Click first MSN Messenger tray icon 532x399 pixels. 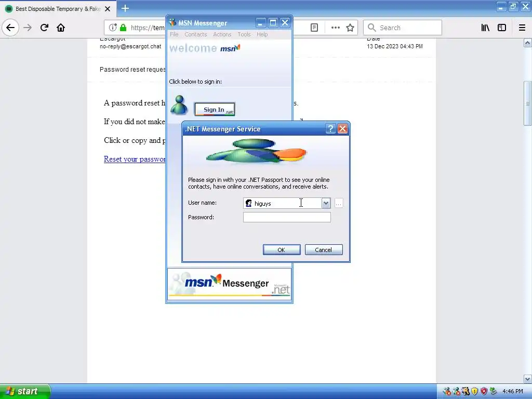point(447,392)
